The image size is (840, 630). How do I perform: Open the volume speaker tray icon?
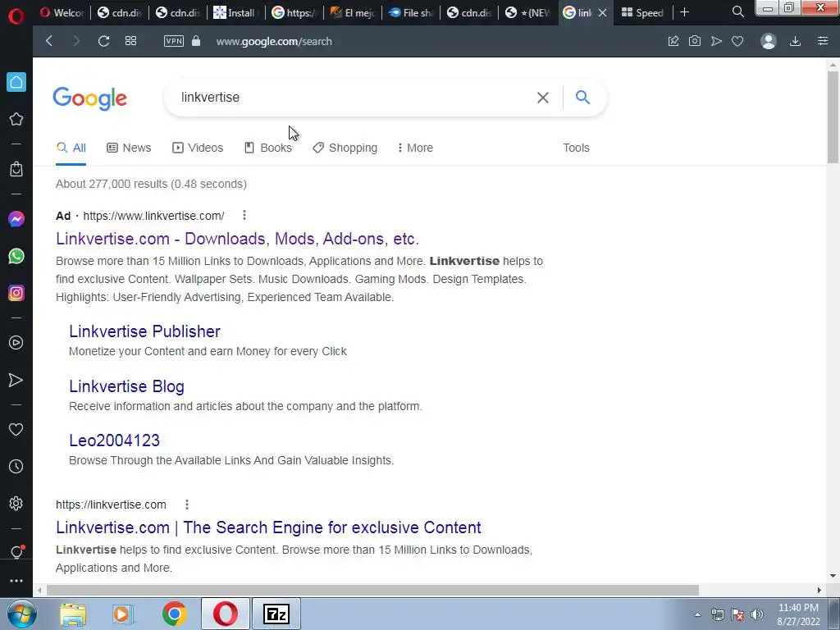(756, 614)
